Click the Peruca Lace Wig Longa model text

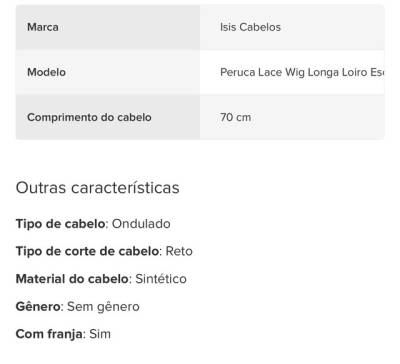tap(302, 72)
